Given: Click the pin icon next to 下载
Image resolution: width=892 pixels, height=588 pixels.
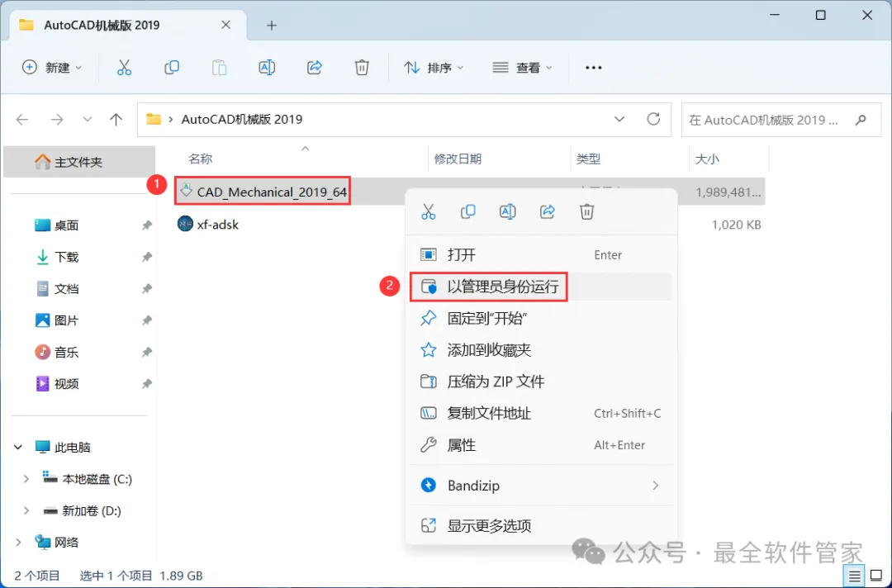Looking at the screenshot, I should (147, 257).
